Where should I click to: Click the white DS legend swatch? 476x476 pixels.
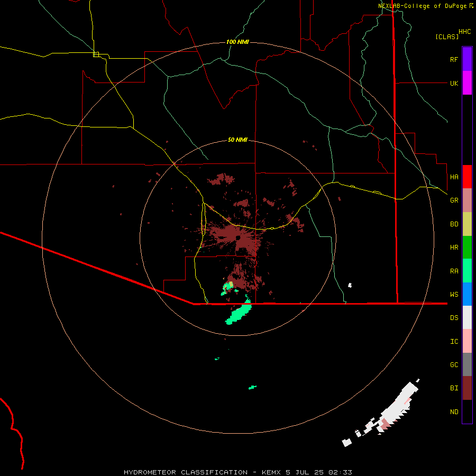tap(467, 317)
